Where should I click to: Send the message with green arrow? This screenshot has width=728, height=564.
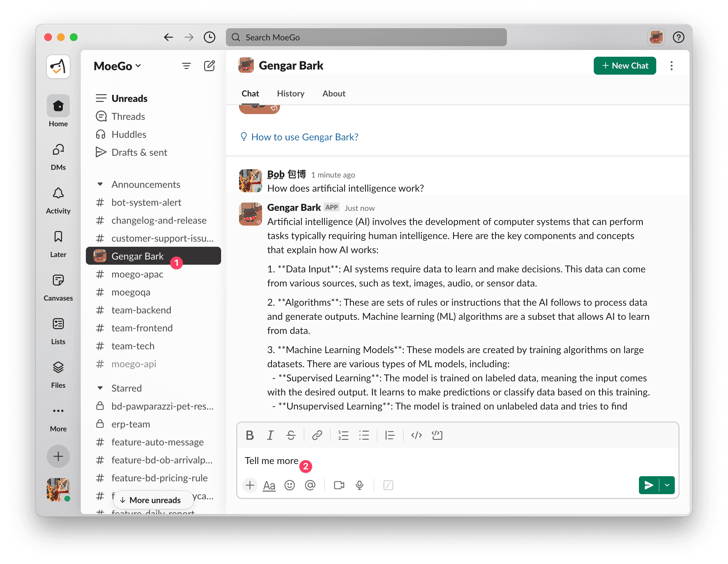648,485
